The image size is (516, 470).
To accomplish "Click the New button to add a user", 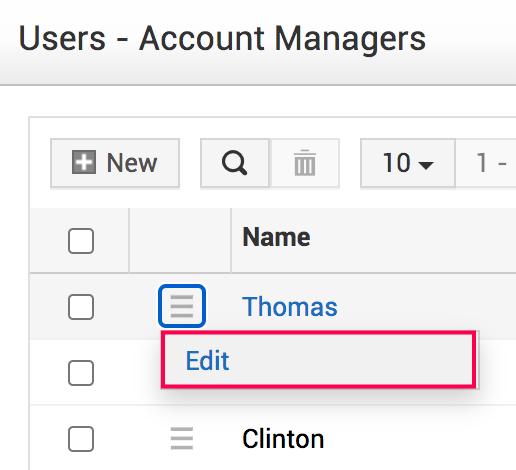I will (x=115, y=163).
